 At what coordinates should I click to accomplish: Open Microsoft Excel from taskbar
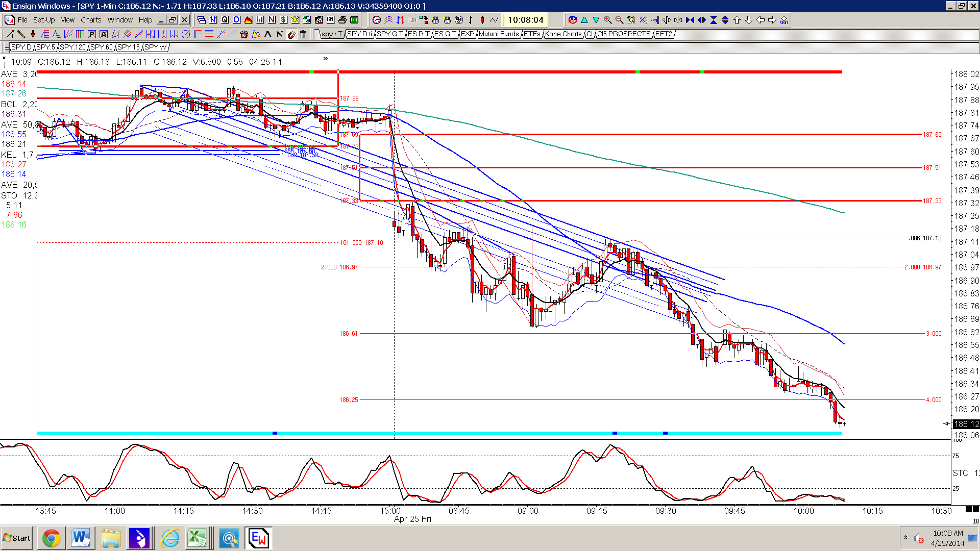click(x=197, y=538)
